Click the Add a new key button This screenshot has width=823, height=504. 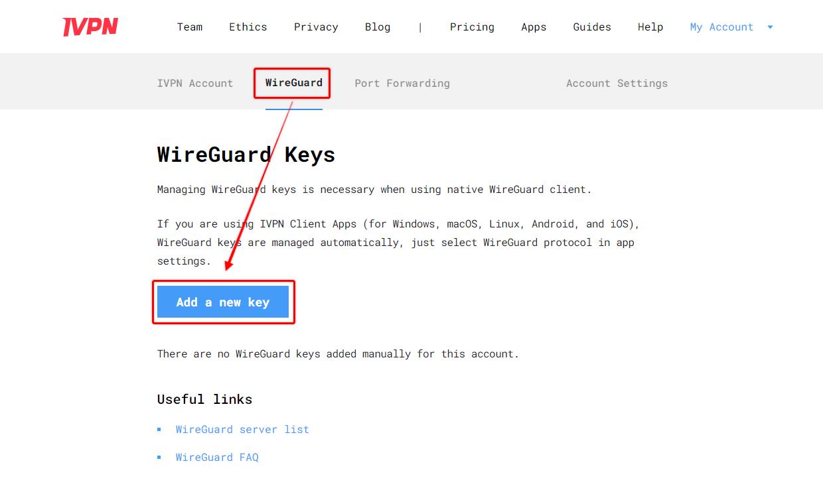(223, 302)
